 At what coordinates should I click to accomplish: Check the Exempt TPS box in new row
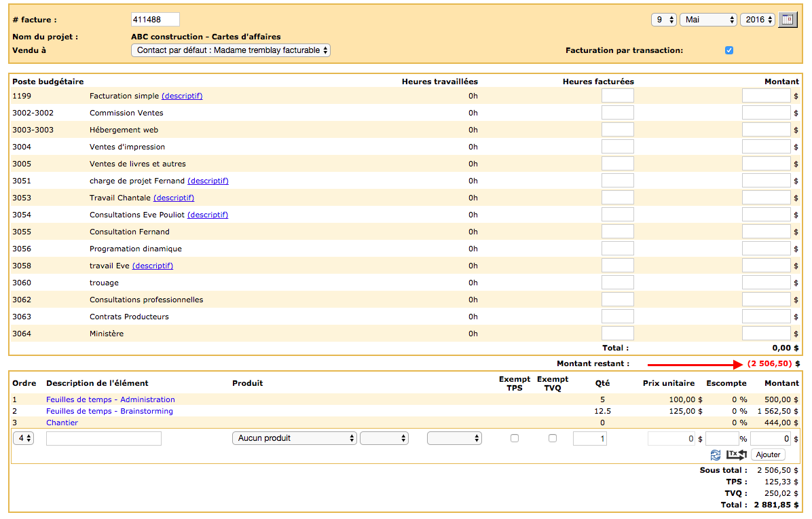pos(515,438)
